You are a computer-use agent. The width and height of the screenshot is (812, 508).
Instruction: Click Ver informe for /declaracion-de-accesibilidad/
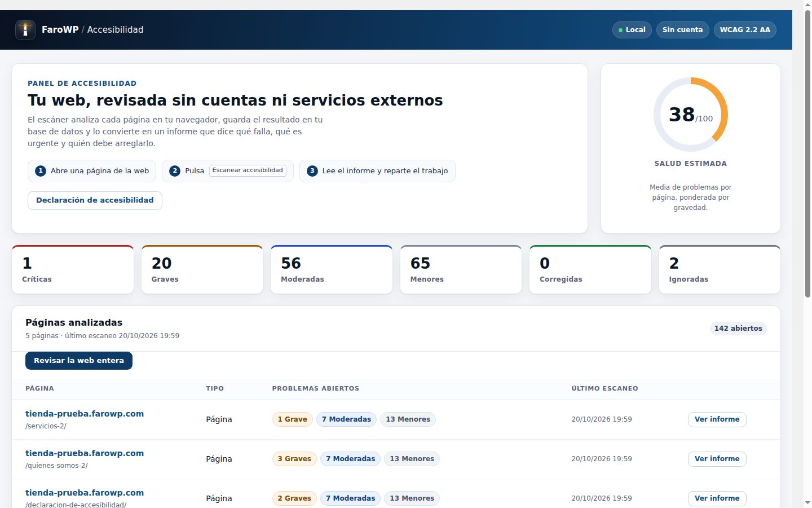tap(717, 498)
